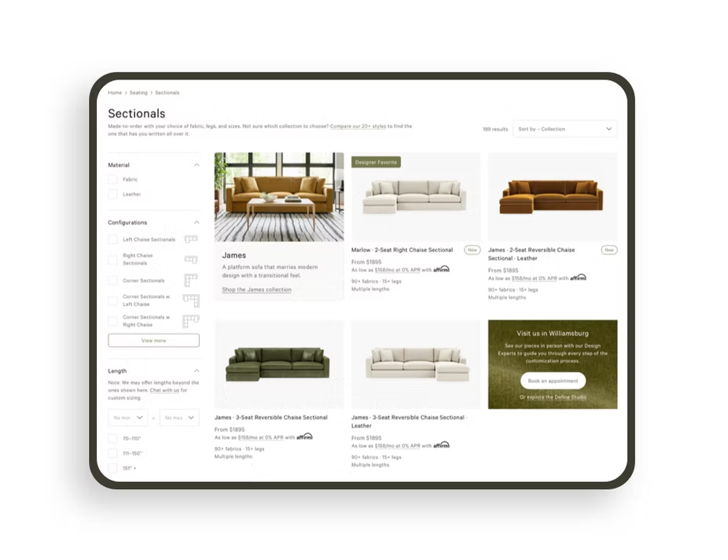Screen dimensions: 728x560
Task: Tick Corner Sectionals w. Left Chaise checkbox
Action: [112, 300]
